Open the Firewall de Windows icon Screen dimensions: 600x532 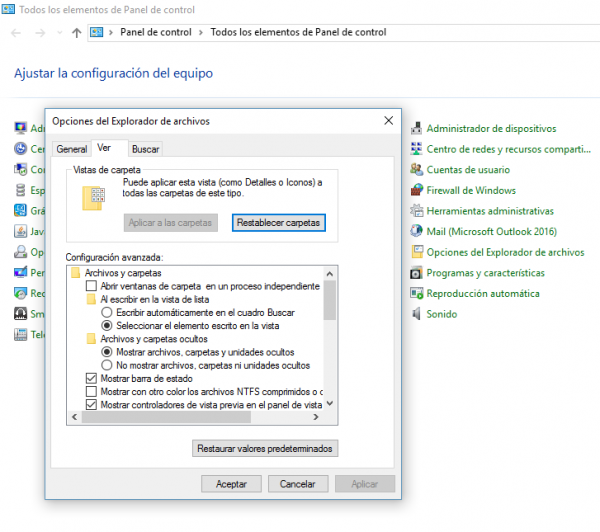[x=417, y=190]
